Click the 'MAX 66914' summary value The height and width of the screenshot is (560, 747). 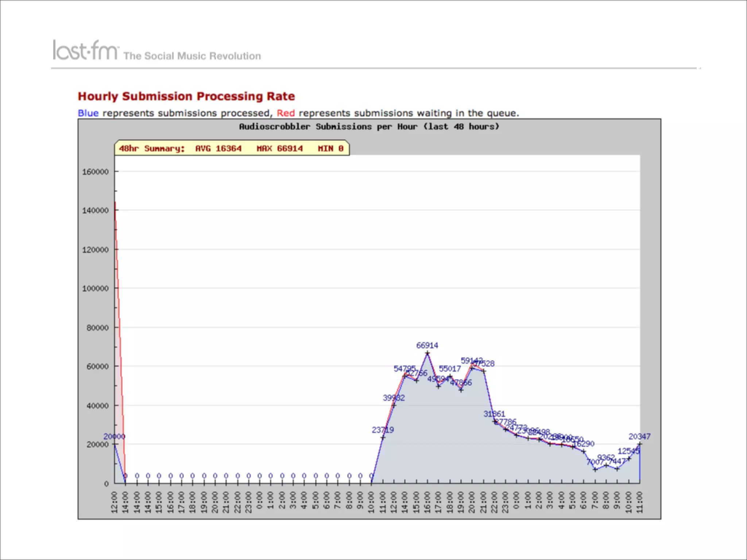click(279, 148)
